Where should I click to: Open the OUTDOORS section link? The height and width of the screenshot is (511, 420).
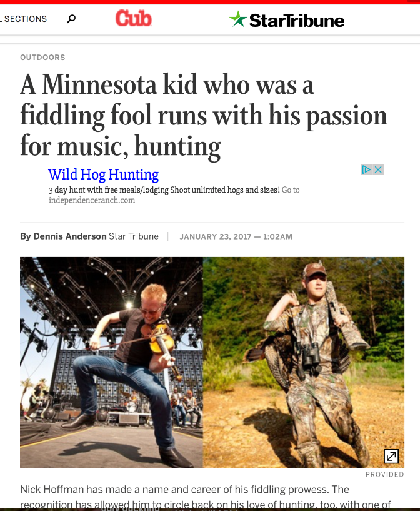click(x=42, y=58)
